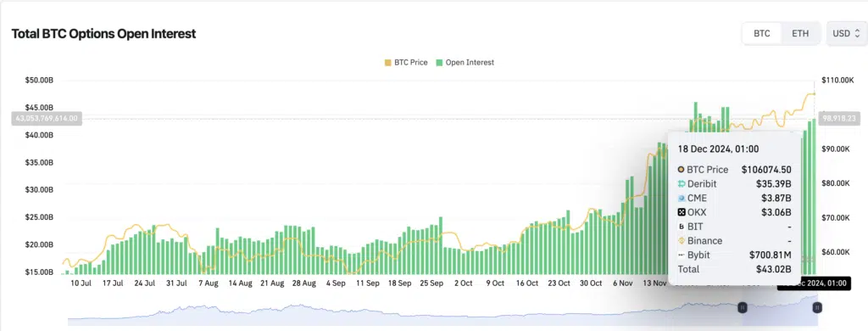The image size is (868, 331).
Task: Click the Total label in tooltip
Action: (x=688, y=269)
